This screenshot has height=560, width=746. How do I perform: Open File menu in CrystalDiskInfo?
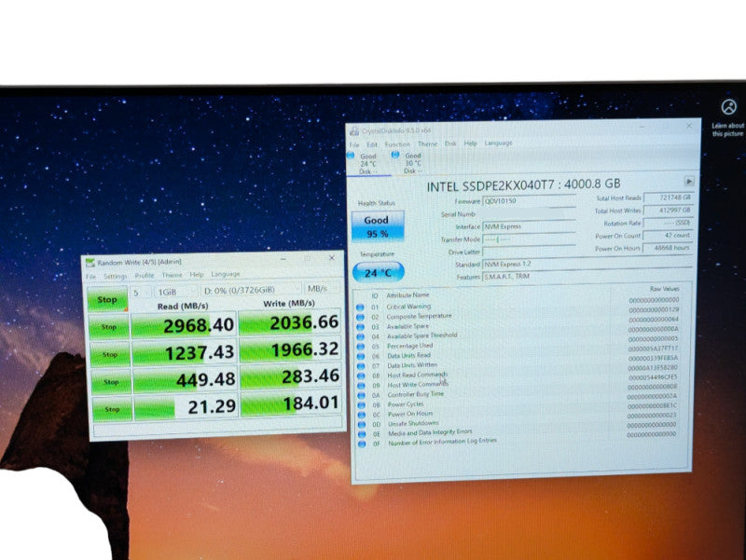pyautogui.click(x=354, y=144)
